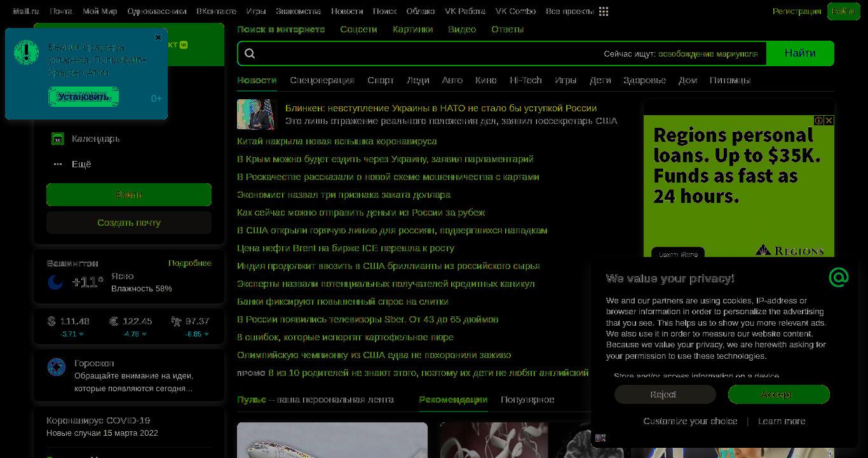The height and width of the screenshot is (458, 868).
Task: Open headline Китай накрыла новая вспышка коронавируса
Action: (x=337, y=141)
